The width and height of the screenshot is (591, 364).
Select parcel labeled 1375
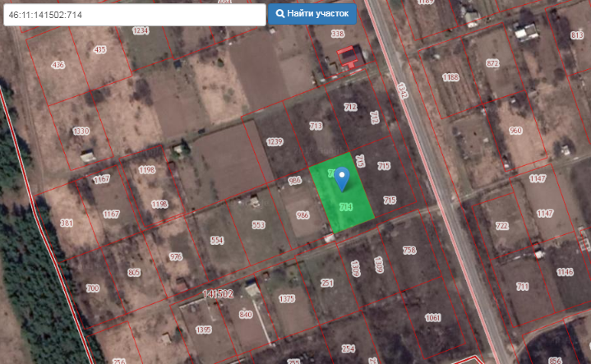tap(286, 298)
